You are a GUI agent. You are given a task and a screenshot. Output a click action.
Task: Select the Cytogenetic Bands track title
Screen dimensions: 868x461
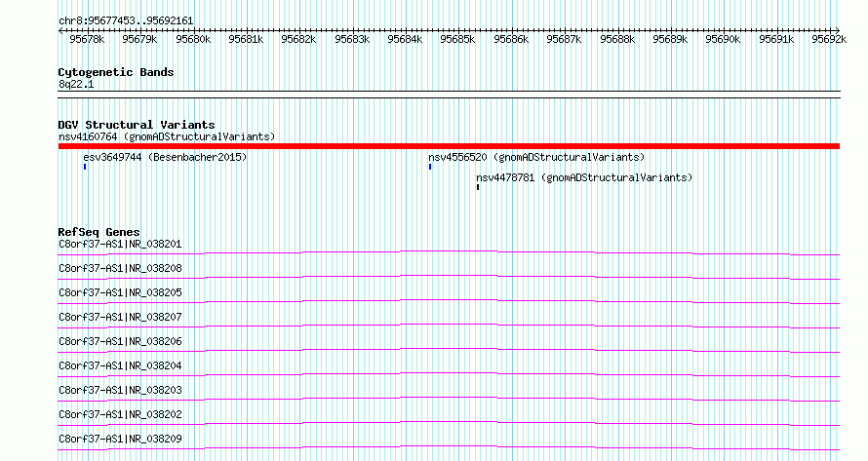click(x=116, y=72)
